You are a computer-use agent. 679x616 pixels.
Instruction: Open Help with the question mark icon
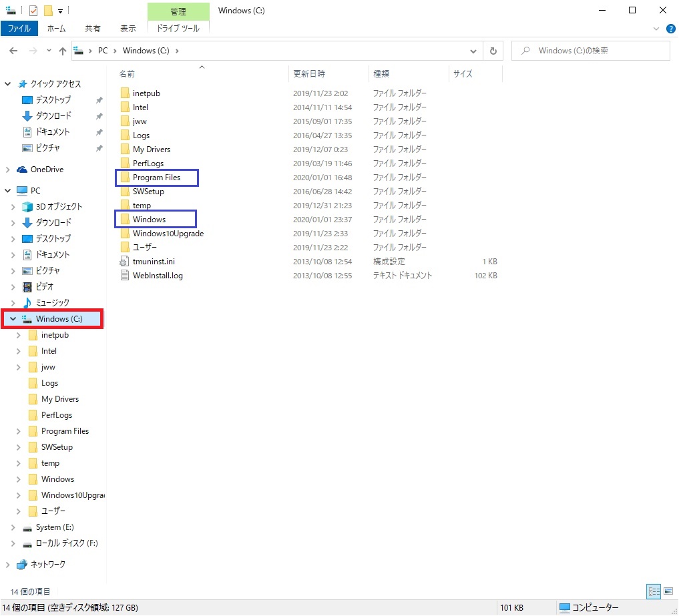(671, 29)
